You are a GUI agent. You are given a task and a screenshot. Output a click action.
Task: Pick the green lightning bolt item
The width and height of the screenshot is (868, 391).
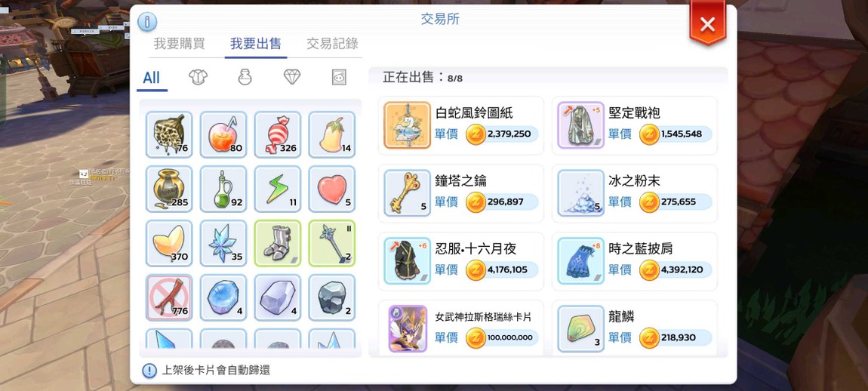(277, 189)
